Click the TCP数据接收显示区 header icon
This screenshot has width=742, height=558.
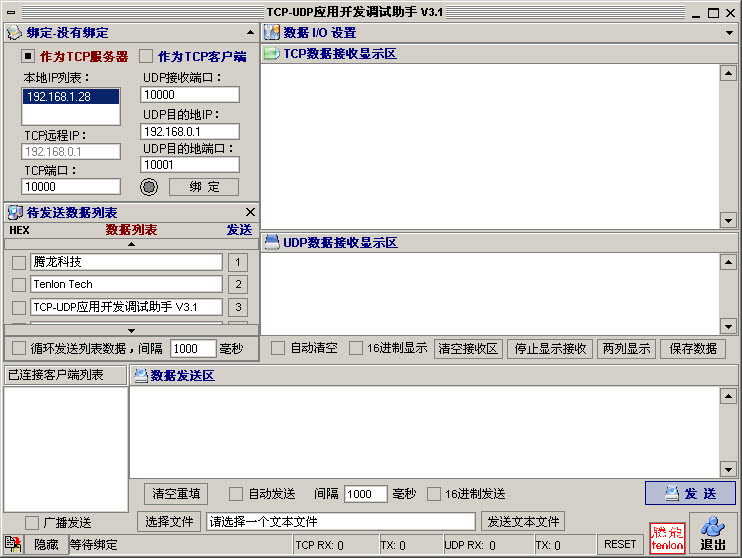coord(270,54)
